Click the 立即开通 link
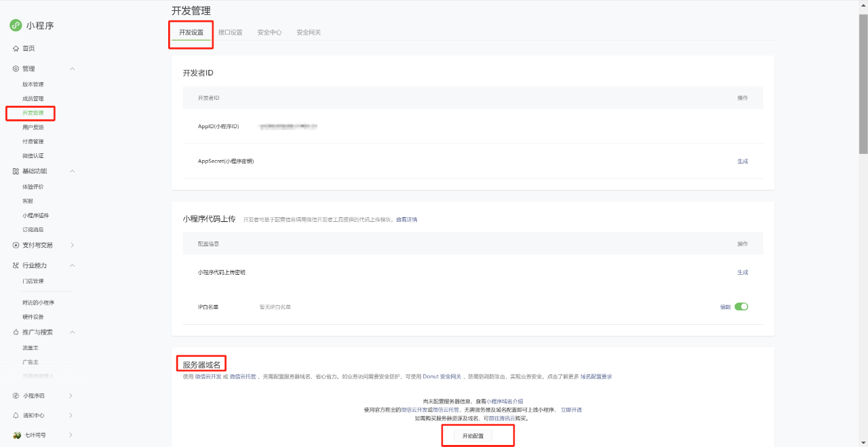Image resolution: width=868 pixels, height=447 pixels. tap(571, 410)
